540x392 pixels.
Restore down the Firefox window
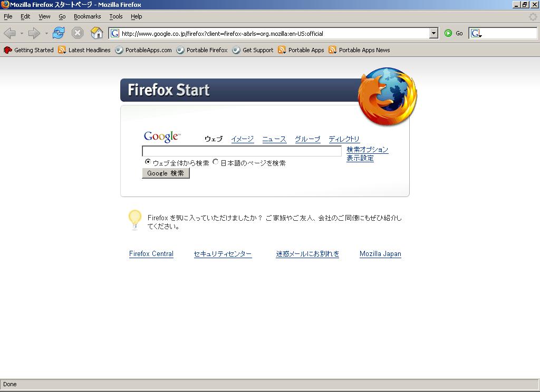pyautogui.click(x=525, y=4)
